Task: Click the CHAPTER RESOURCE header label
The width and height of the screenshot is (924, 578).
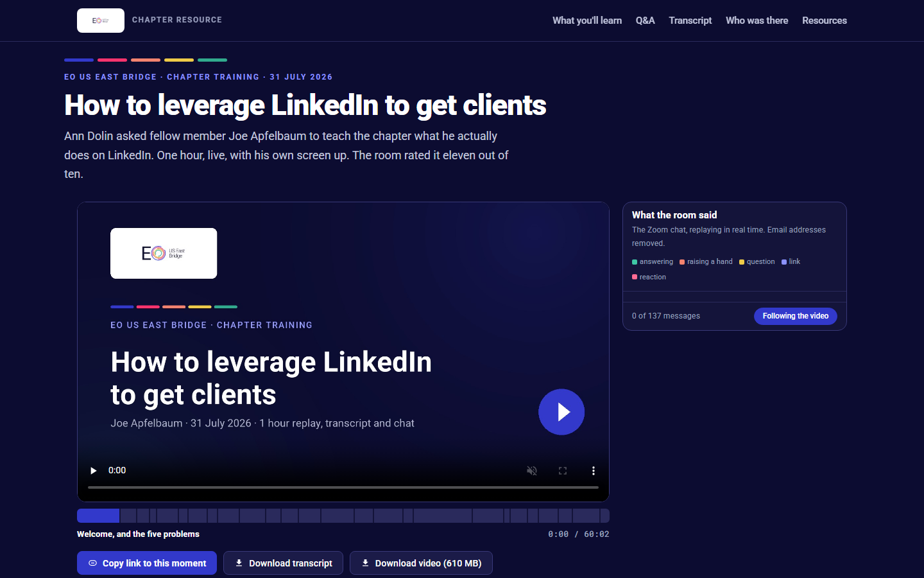Action: pyautogui.click(x=177, y=20)
